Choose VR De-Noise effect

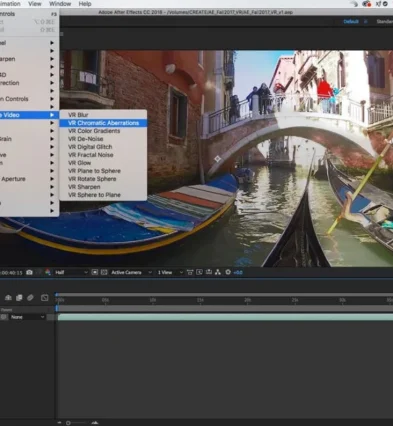pyautogui.click(x=103, y=139)
